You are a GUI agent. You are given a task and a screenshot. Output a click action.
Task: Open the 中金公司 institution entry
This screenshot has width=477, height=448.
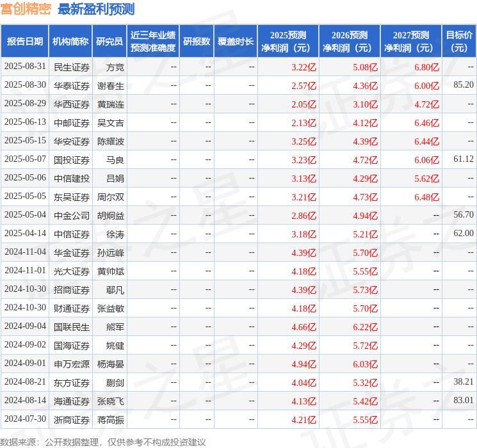click(x=72, y=216)
